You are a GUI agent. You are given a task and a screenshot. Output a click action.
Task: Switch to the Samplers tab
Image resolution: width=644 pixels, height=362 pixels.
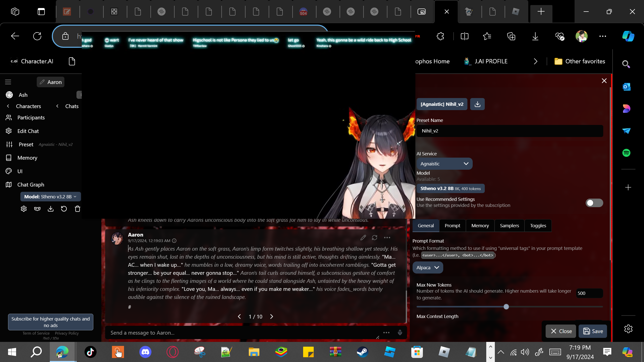509,225
